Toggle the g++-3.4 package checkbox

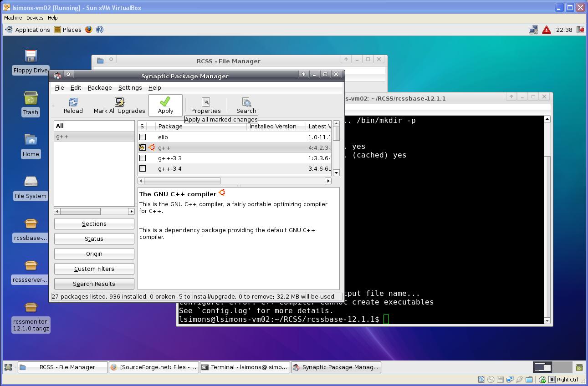[143, 168]
